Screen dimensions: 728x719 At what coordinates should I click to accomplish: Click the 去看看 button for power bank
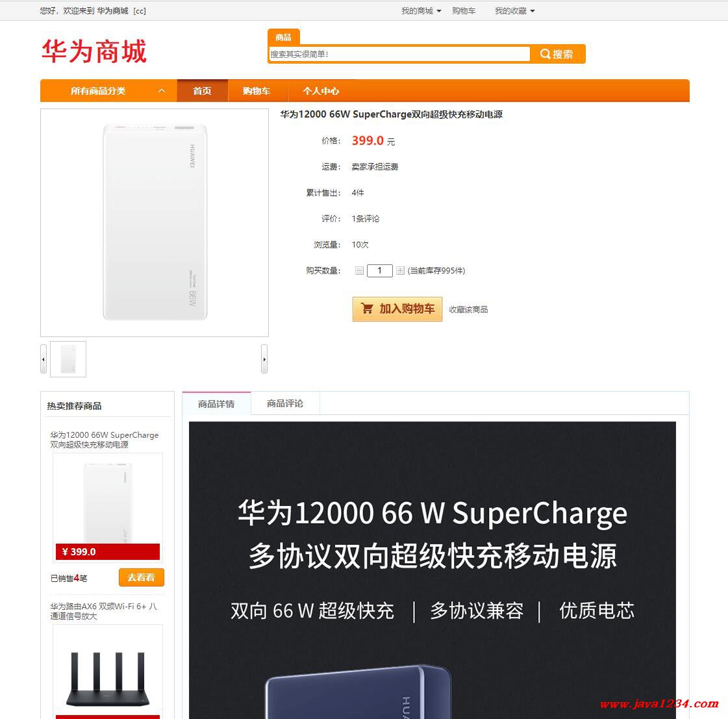coord(141,578)
